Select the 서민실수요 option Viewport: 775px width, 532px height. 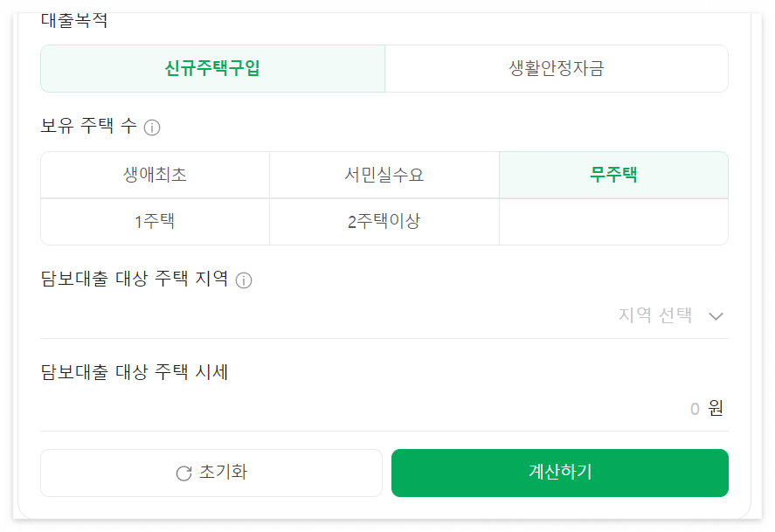click(384, 175)
